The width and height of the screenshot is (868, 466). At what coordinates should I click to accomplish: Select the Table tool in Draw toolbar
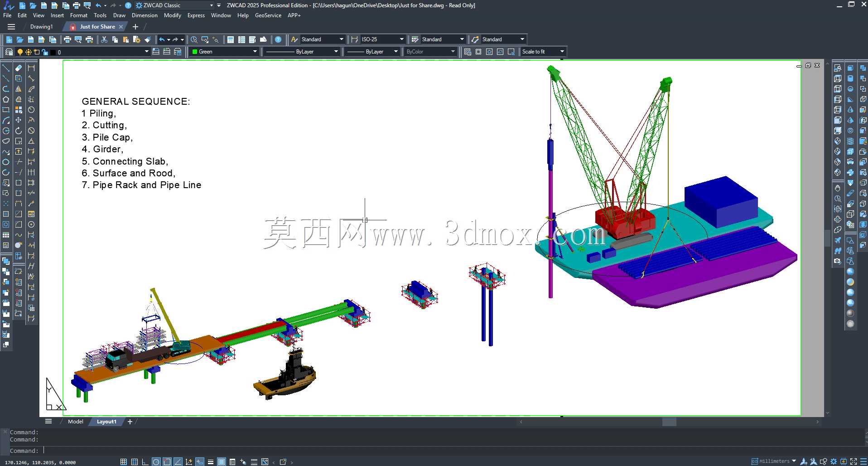[x=6, y=235]
